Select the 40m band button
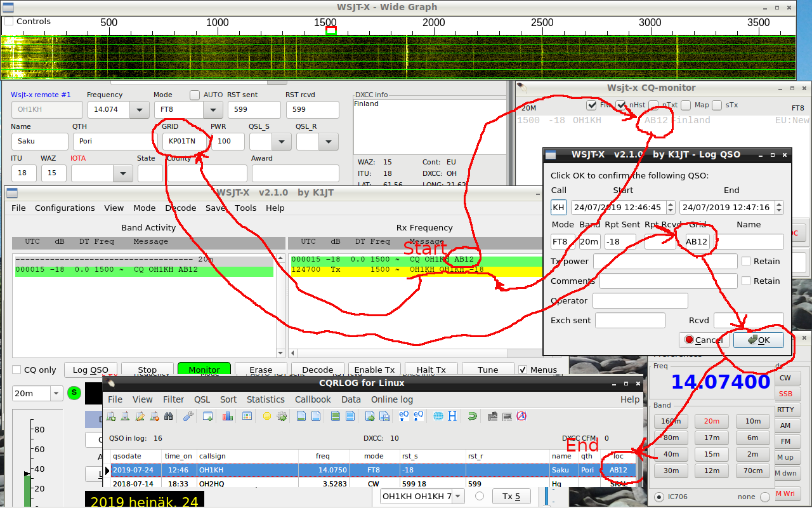This screenshot has height=508, width=812. [x=671, y=454]
